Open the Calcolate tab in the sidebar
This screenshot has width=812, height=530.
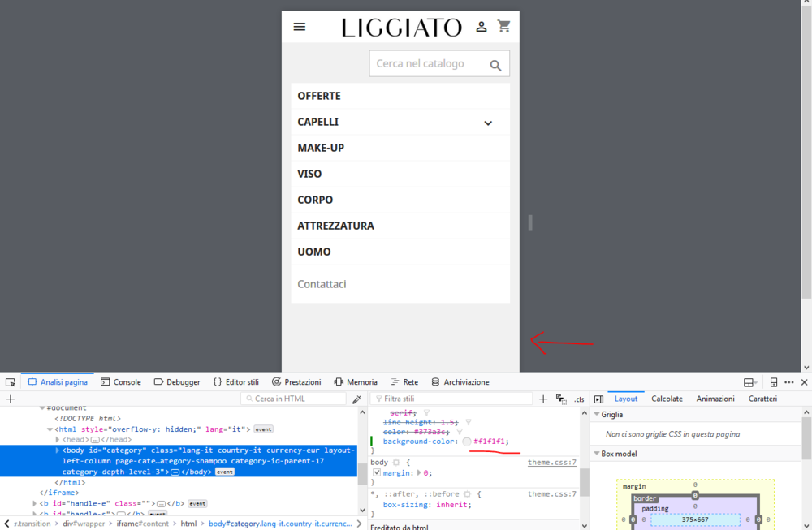[x=667, y=399]
